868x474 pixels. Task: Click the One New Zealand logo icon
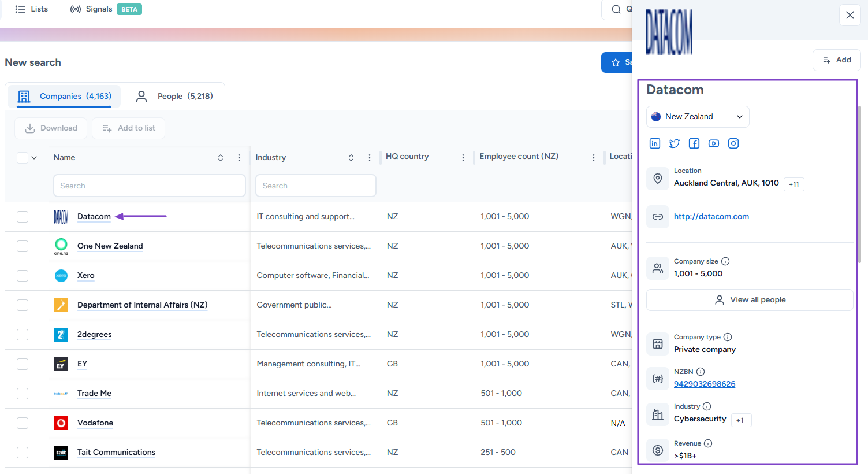pos(61,246)
